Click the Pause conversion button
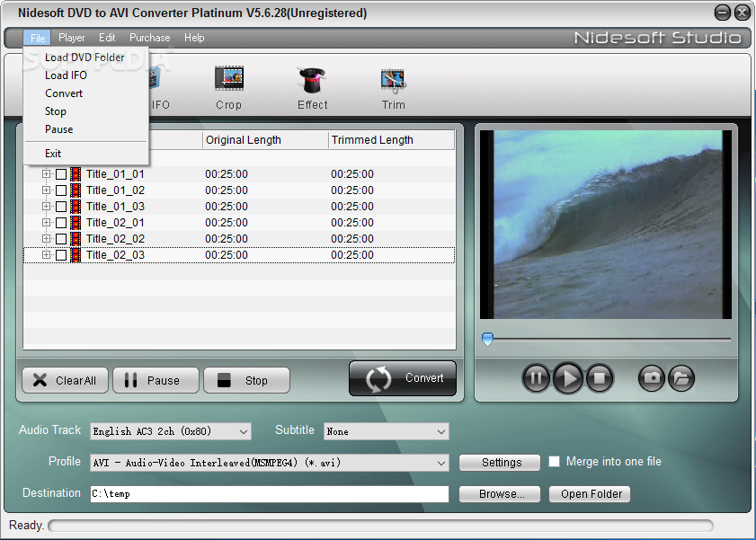756x540 pixels. click(156, 381)
